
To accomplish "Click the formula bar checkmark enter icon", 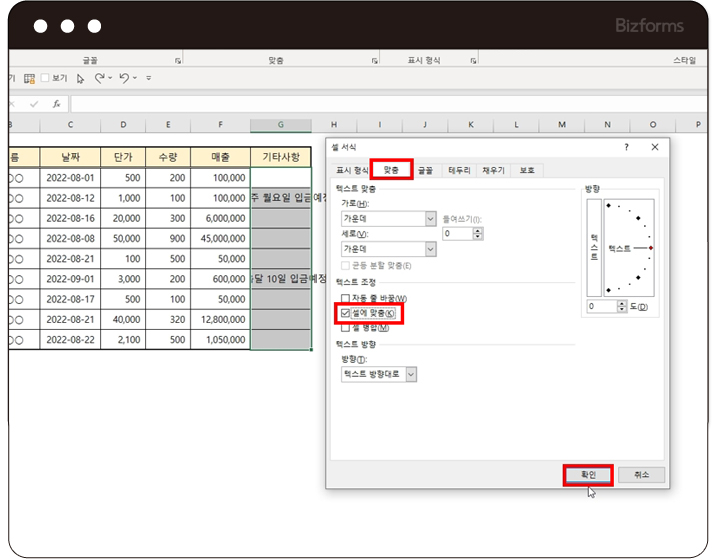I will (34, 103).
